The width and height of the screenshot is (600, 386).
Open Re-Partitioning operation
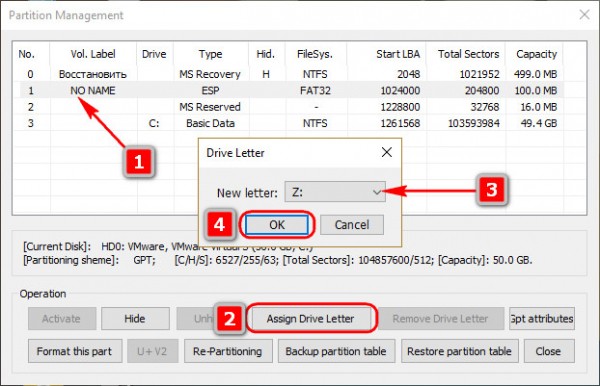point(228,351)
